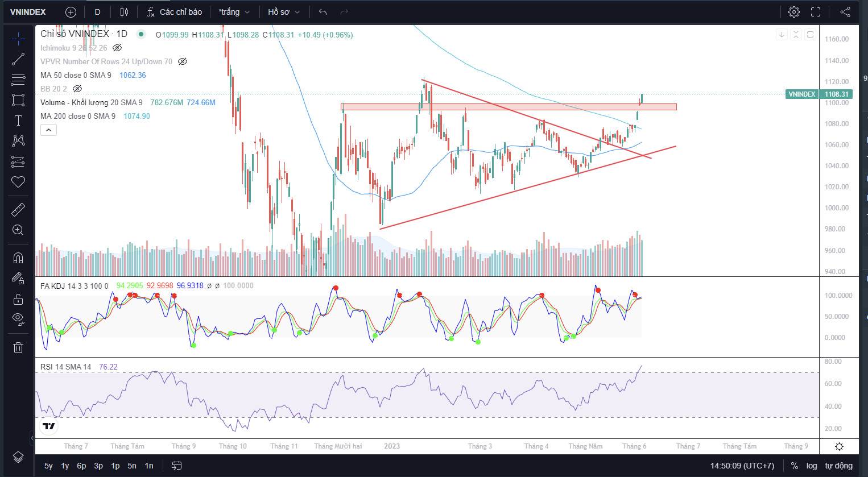This screenshot has height=477, width=868.
Task: Activate the zoom in tool
Action: pyautogui.click(x=18, y=230)
